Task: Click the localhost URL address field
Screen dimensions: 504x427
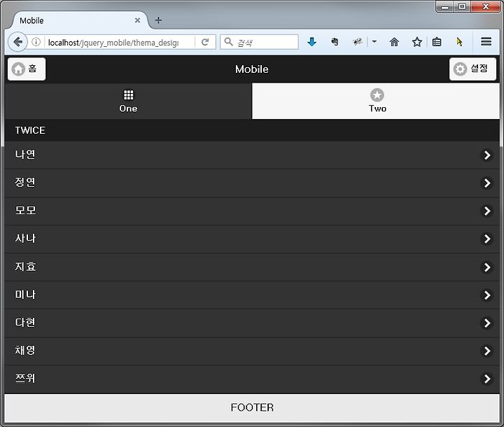Action: [113, 42]
